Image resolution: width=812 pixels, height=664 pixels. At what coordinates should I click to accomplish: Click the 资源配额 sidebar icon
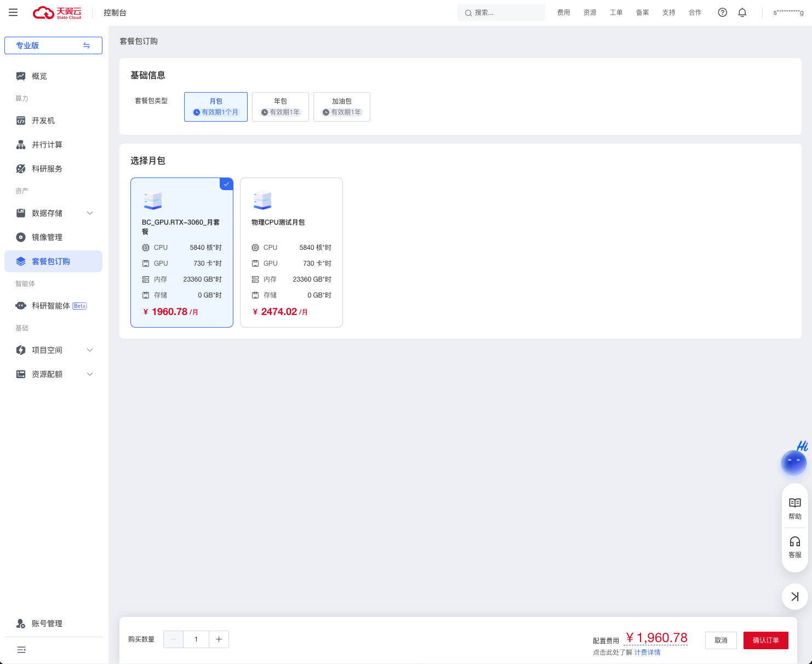(21, 374)
